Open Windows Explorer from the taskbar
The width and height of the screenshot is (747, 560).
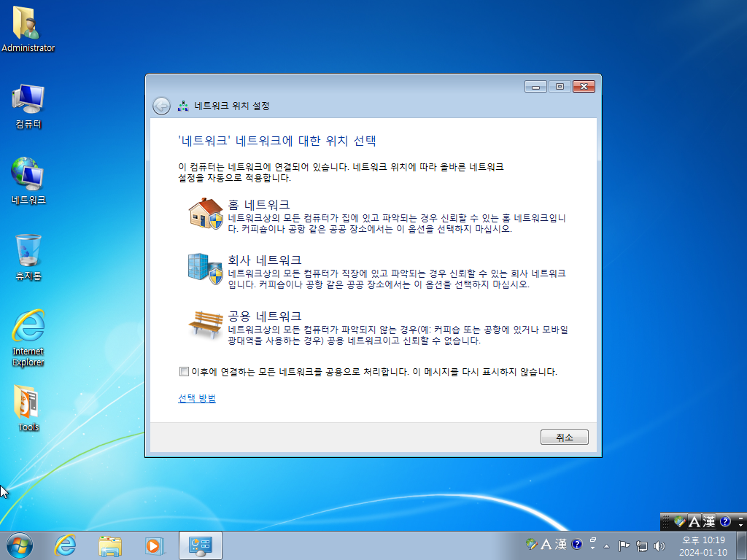click(x=110, y=545)
